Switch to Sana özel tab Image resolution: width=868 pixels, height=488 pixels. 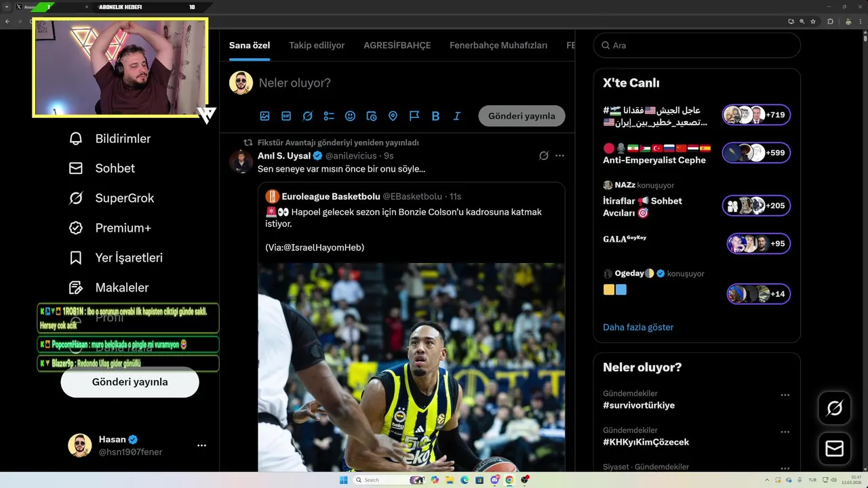point(250,45)
